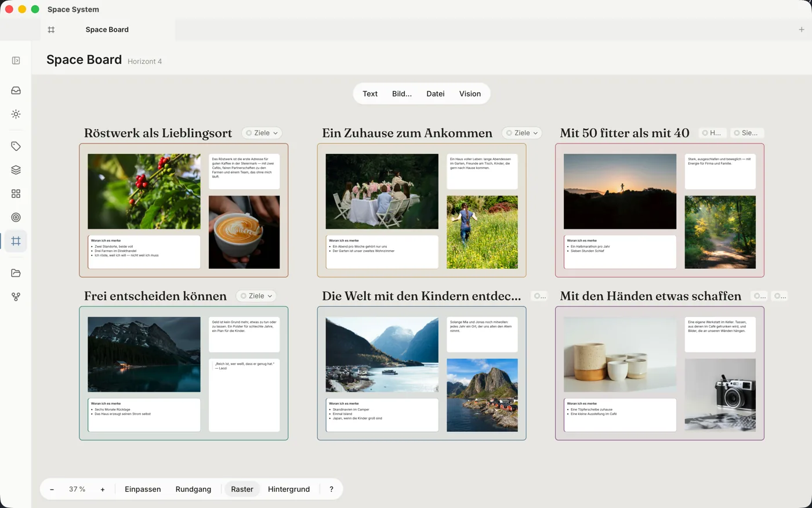Switch to the Space Board tab
The height and width of the screenshot is (508, 812).
click(x=107, y=30)
